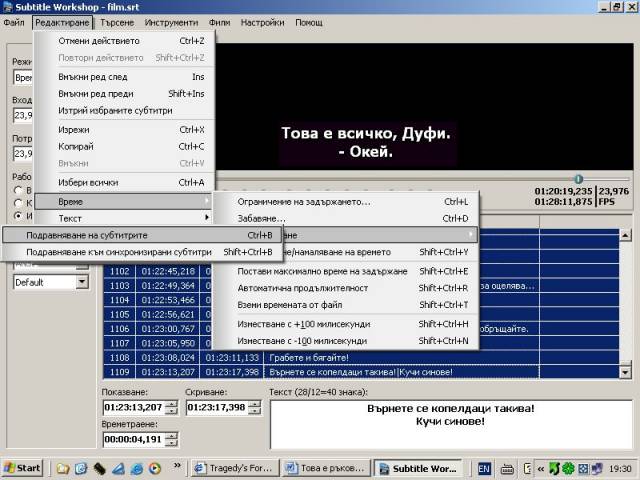Switch to the Tragedy's For... taskbar window

pos(235,468)
